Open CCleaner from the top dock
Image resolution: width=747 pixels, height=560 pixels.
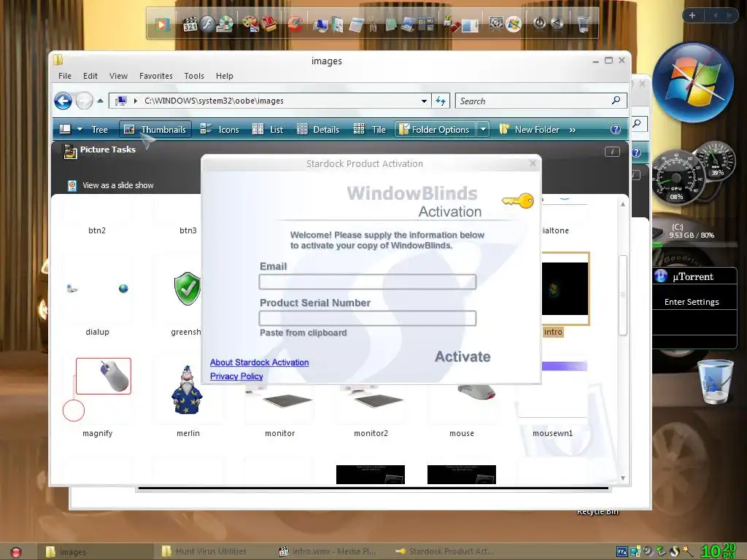295,24
